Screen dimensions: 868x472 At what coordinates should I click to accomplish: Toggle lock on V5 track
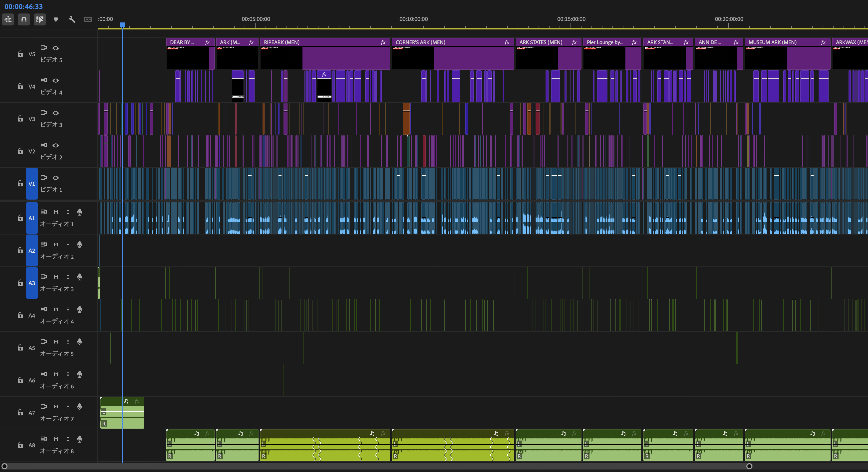click(20, 54)
